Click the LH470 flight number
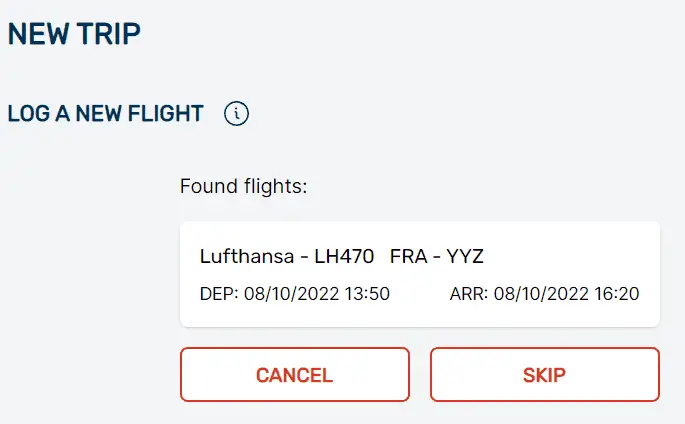685x424 pixels. pos(344,256)
